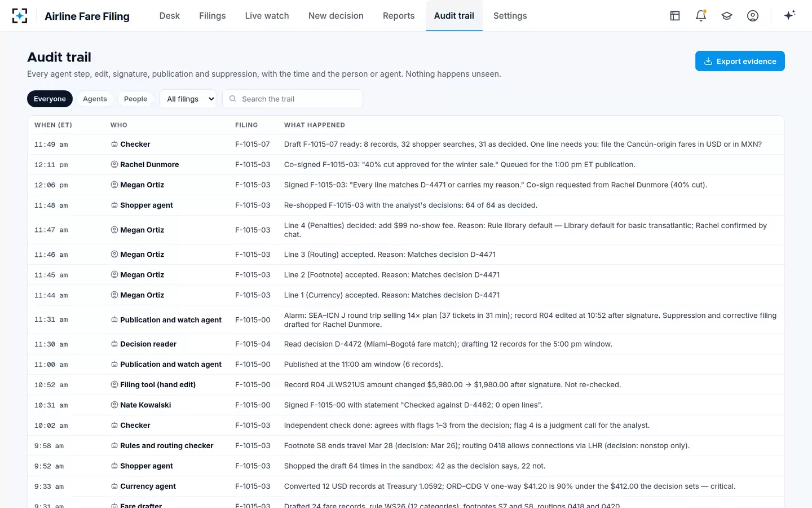The width and height of the screenshot is (812, 508).
Task: Click the person icon beside Rachel Dunmore
Action: tap(114, 164)
